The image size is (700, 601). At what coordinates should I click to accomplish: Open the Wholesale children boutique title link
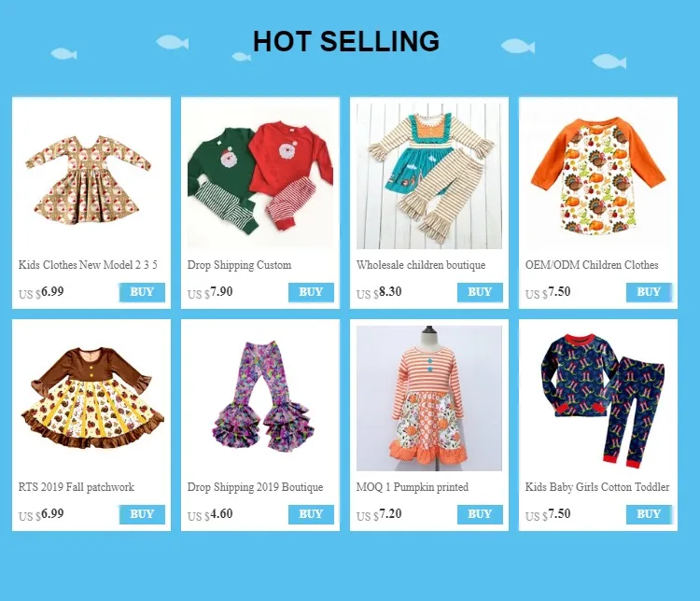tap(421, 265)
